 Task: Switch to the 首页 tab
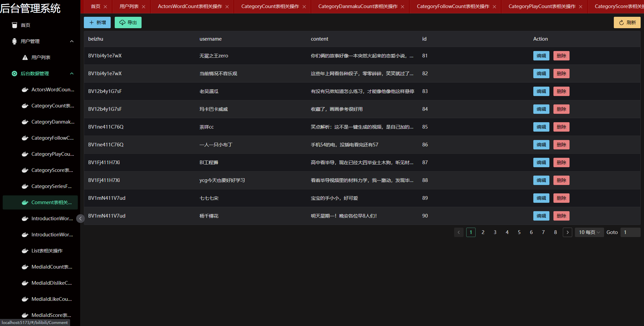point(95,6)
